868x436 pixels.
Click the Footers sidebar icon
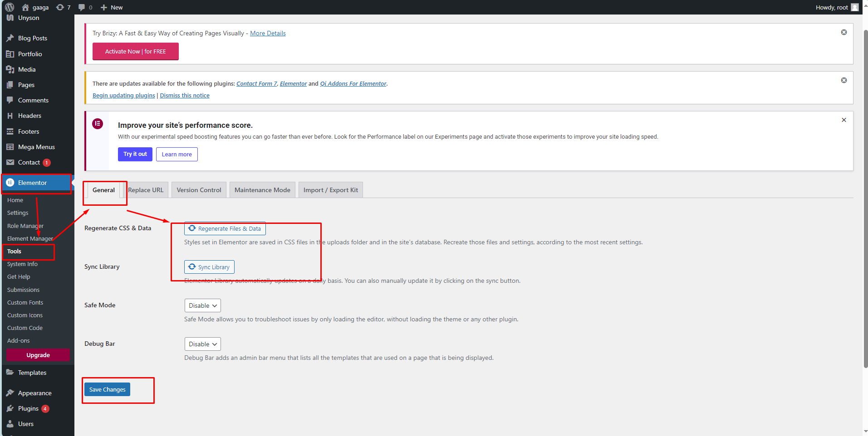click(10, 131)
